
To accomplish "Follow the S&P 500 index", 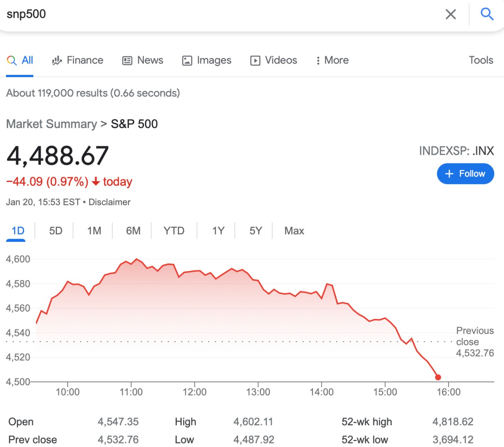I will 465,174.
